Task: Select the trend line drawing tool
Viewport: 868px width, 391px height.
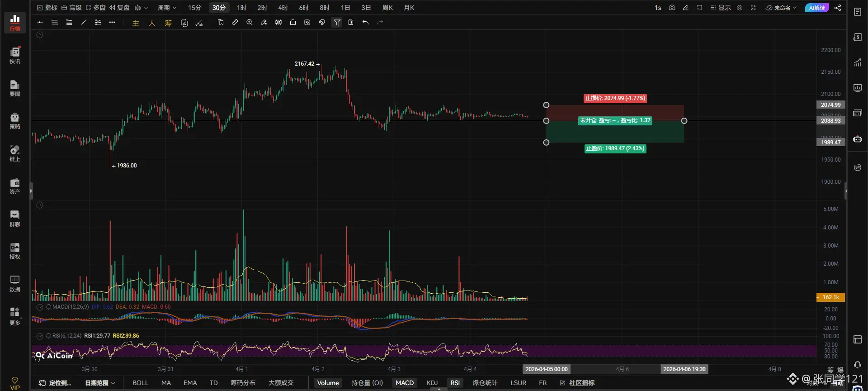Action: pyautogui.click(x=84, y=22)
